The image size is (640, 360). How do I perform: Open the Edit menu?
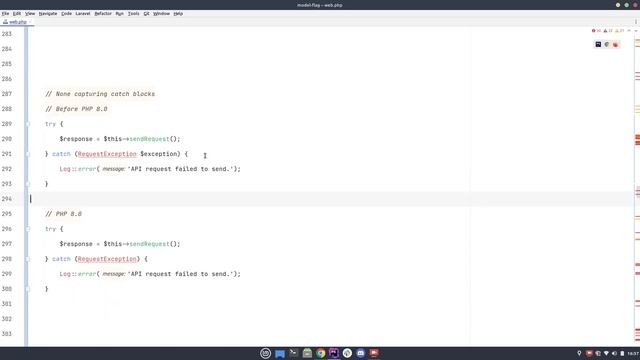[x=17, y=13]
